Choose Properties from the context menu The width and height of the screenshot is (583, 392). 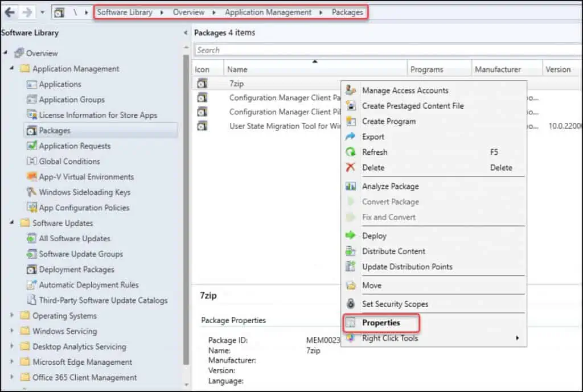point(381,323)
